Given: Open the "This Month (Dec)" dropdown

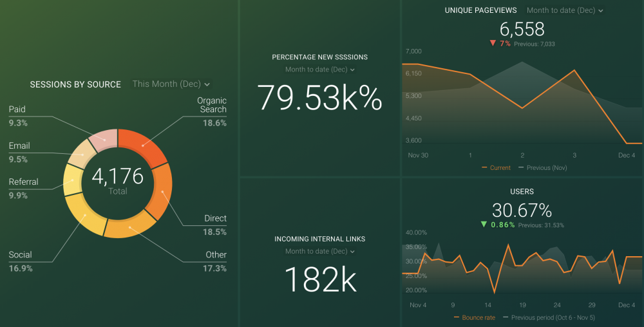Looking at the screenshot, I should (171, 84).
